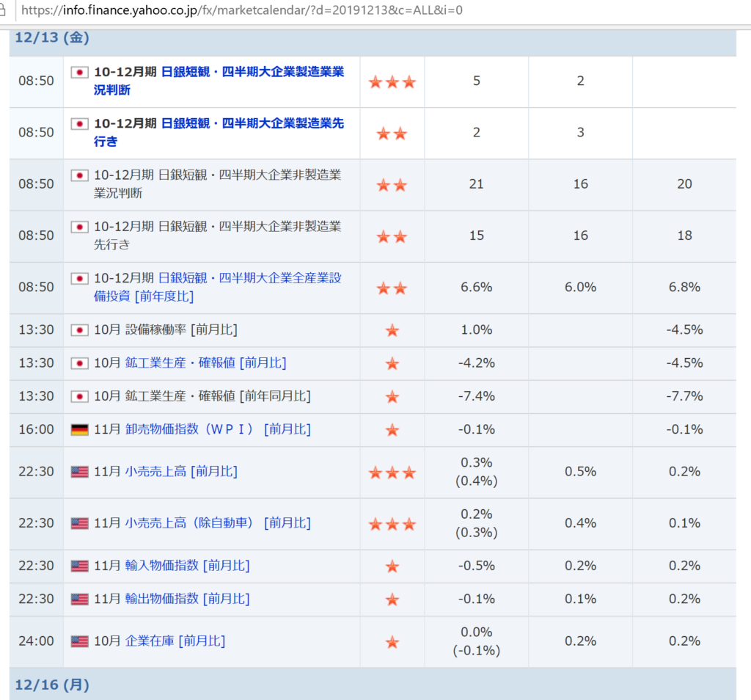Click Japan flag in 設備稼働率 row

79,330
